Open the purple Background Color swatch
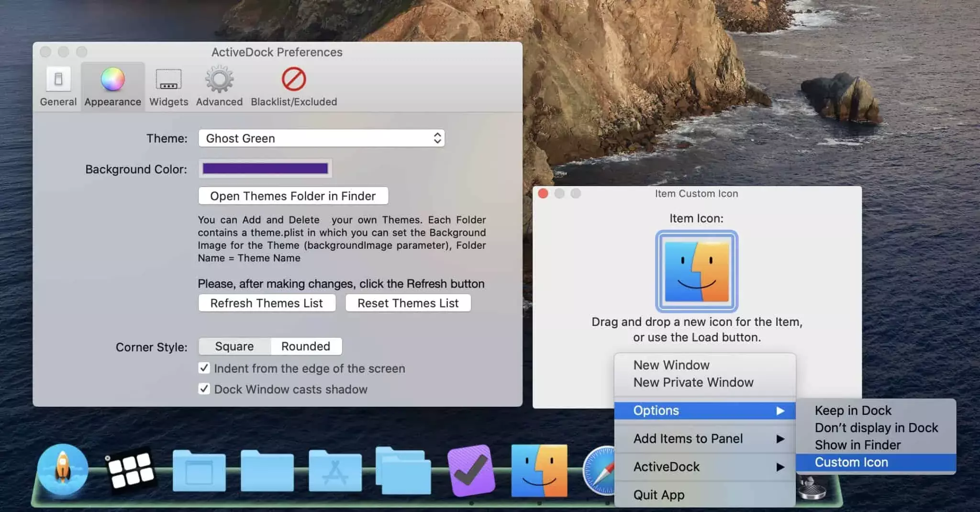Viewport: 980px width, 512px height. pyautogui.click(x=265, y=168)
